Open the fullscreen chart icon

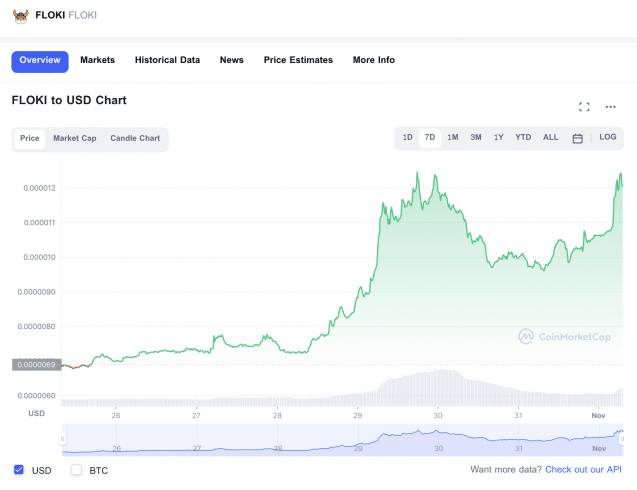(x=584, y=107)
